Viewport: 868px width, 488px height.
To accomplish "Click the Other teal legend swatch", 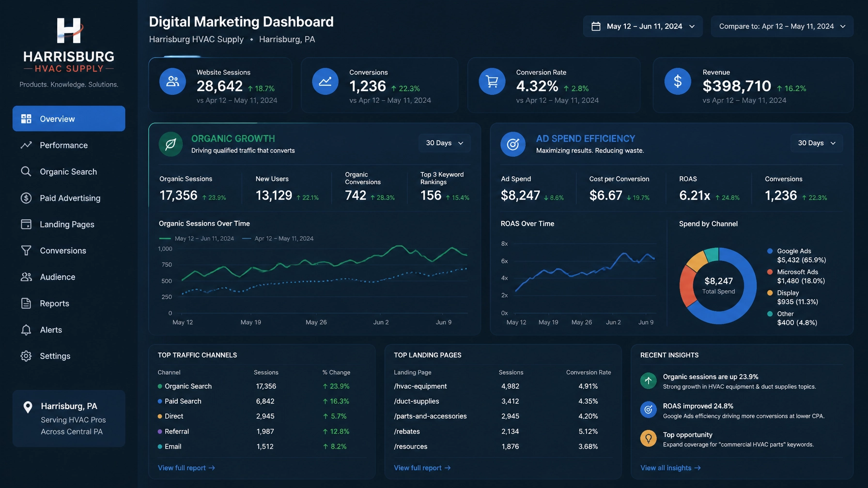I will pos(770,314).
